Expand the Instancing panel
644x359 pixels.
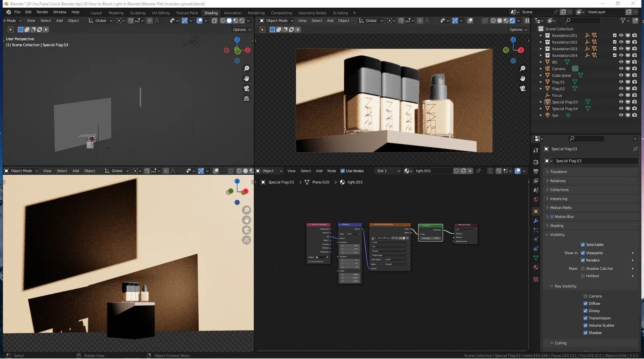(x=590, y=199)
